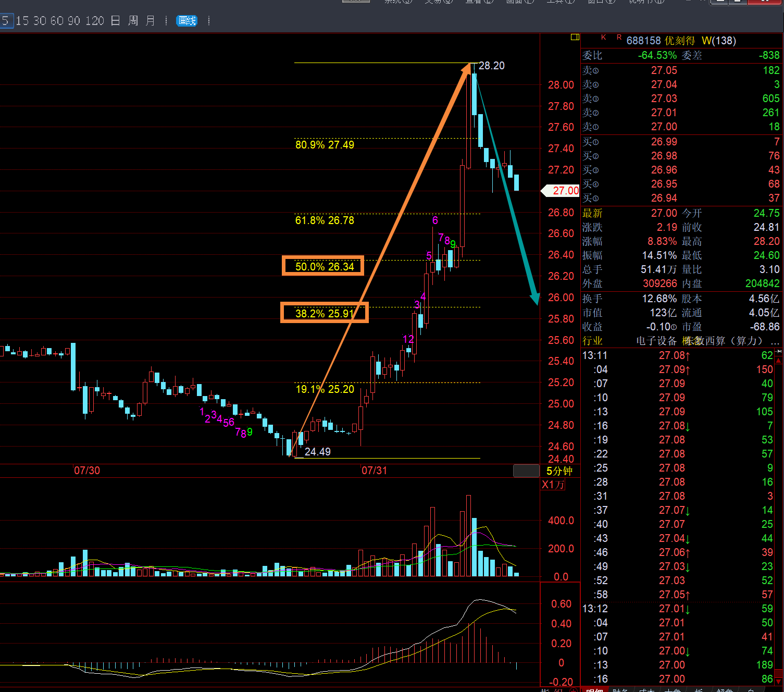The image size is (784, 692).
Task: Click buy level 2 price 26.98
Action: [x=664, y=156]
